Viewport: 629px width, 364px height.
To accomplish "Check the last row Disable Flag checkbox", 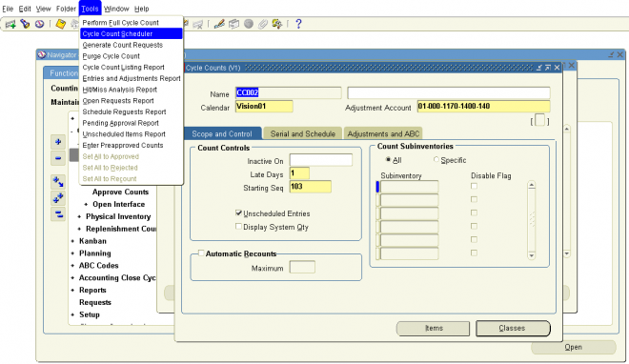I will [x=475, y=253].
